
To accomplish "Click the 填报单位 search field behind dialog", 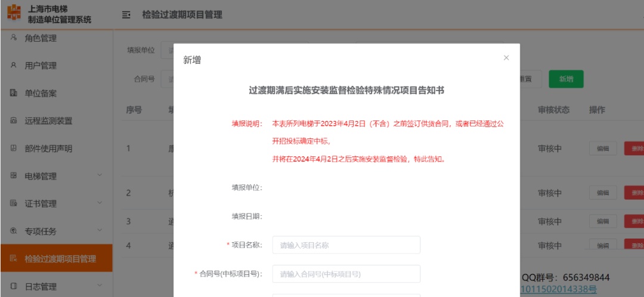I will (x=167, y=50).
